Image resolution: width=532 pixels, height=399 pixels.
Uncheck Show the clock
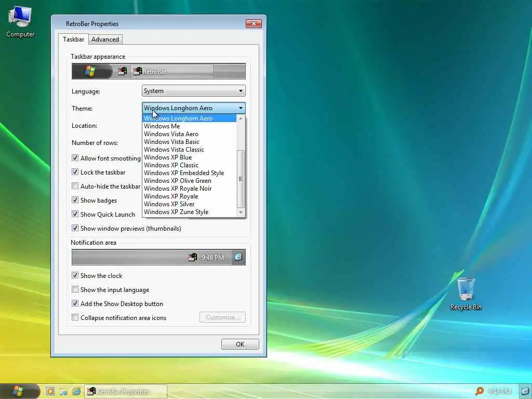75,275
